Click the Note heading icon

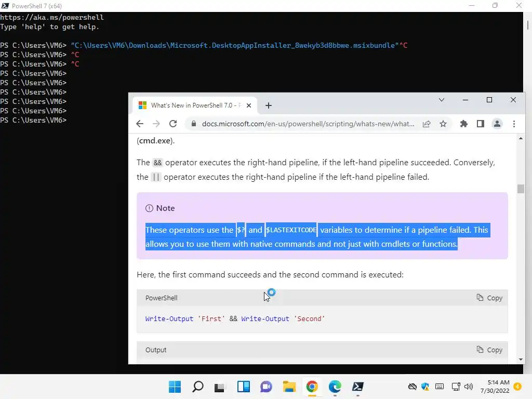pos(149,208)
